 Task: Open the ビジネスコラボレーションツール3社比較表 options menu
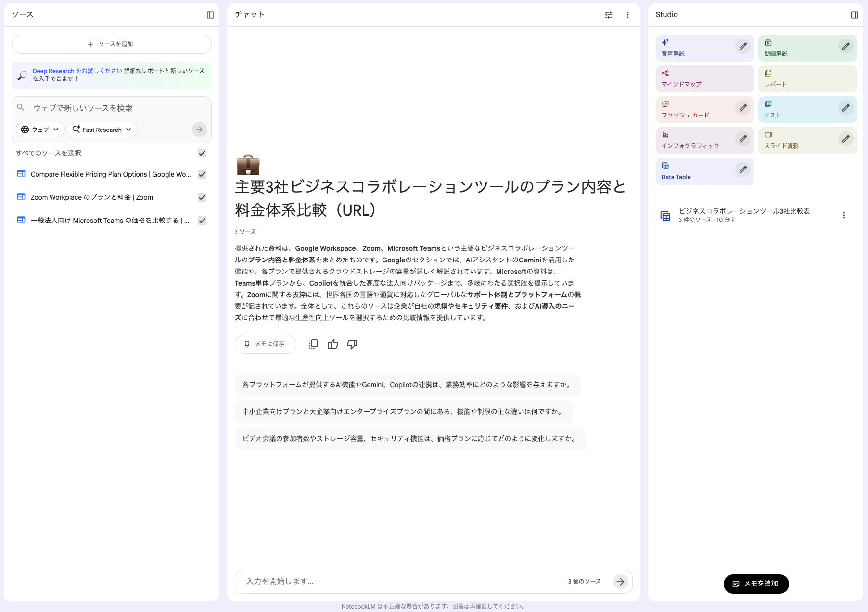(843, 215)
